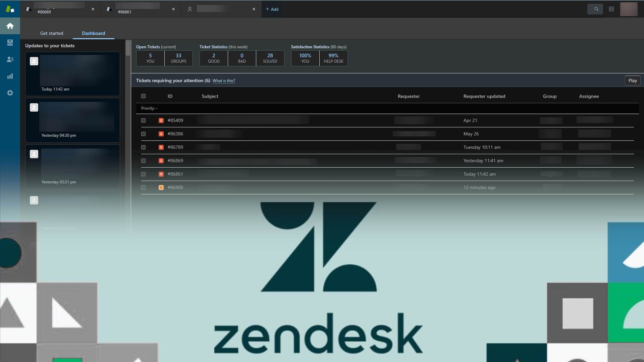The image size is (644, 362).
Task: Click the 'Priority: -' group row
Action: click(x=387, y=108)
